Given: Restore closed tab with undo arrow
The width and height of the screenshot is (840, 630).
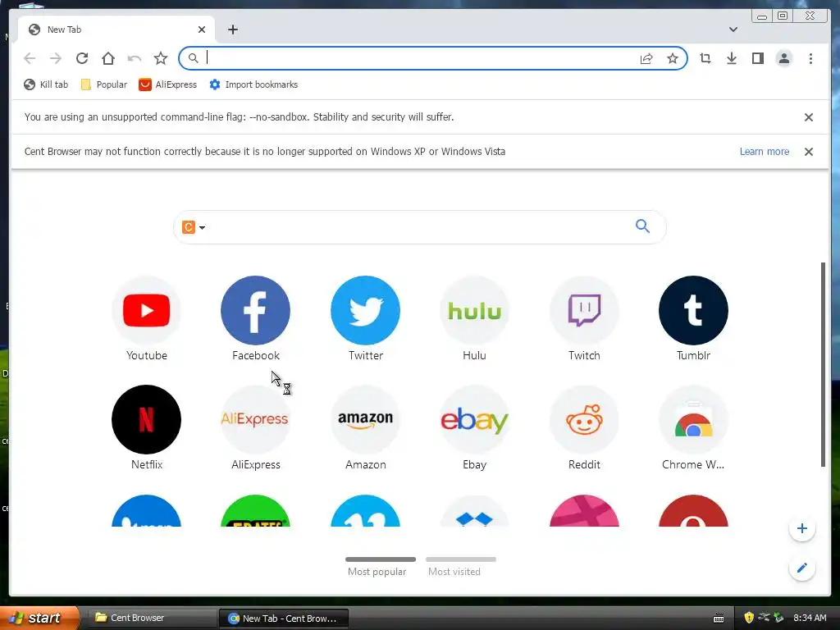Looking at the screenshot, I should [x=135, y=58].
